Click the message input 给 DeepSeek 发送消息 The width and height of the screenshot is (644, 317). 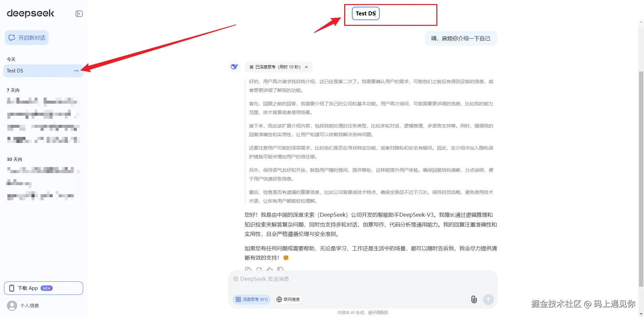362,279
